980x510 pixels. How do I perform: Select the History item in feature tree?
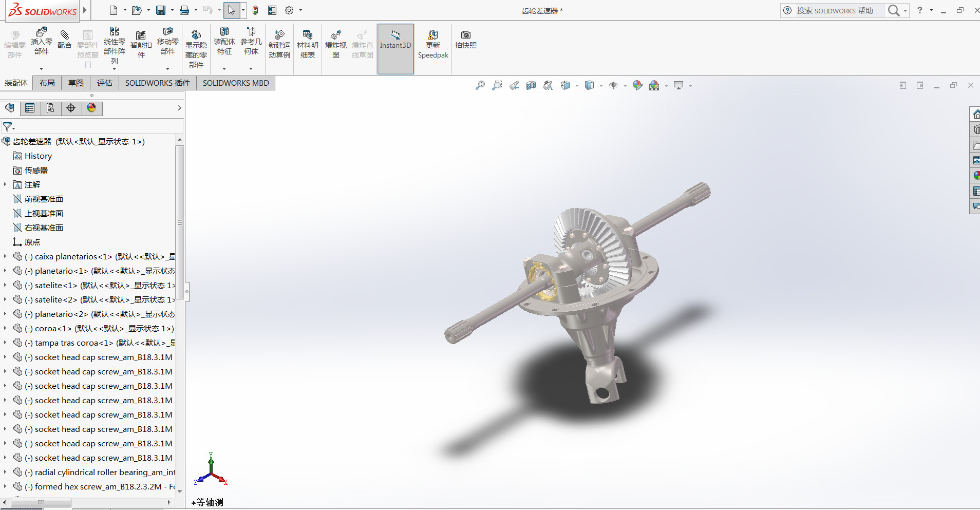(38, 156)
